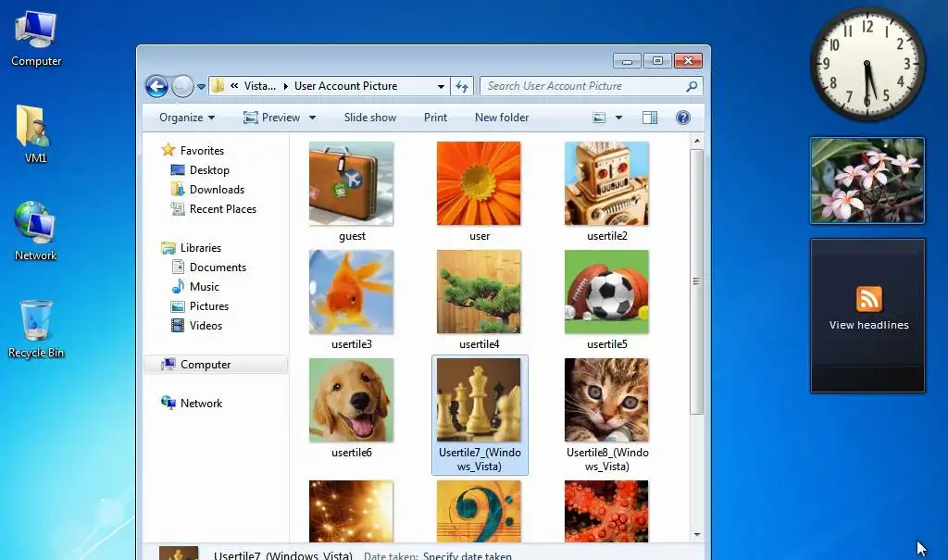The height and width of the screenshot is (560, 948).
Task: Select the VM1 folder desktop icon
Action: pyautogui.click(x=36, y=134)
